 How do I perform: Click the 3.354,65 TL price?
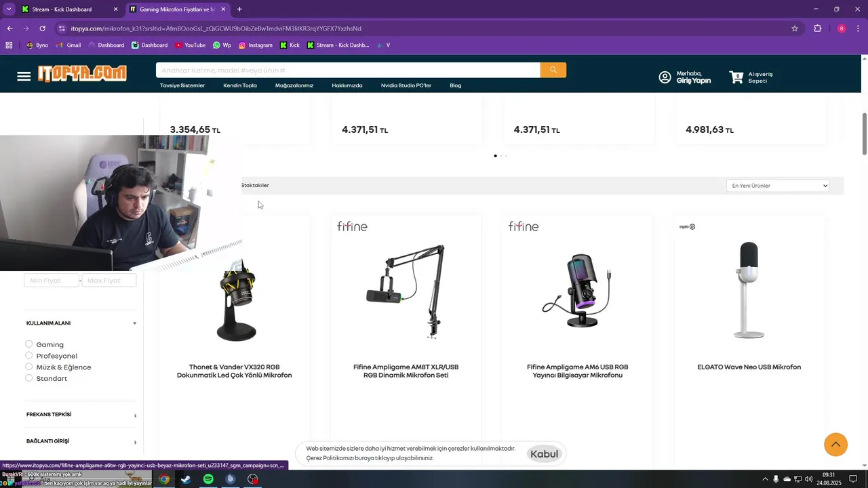[x=195, y=129]
